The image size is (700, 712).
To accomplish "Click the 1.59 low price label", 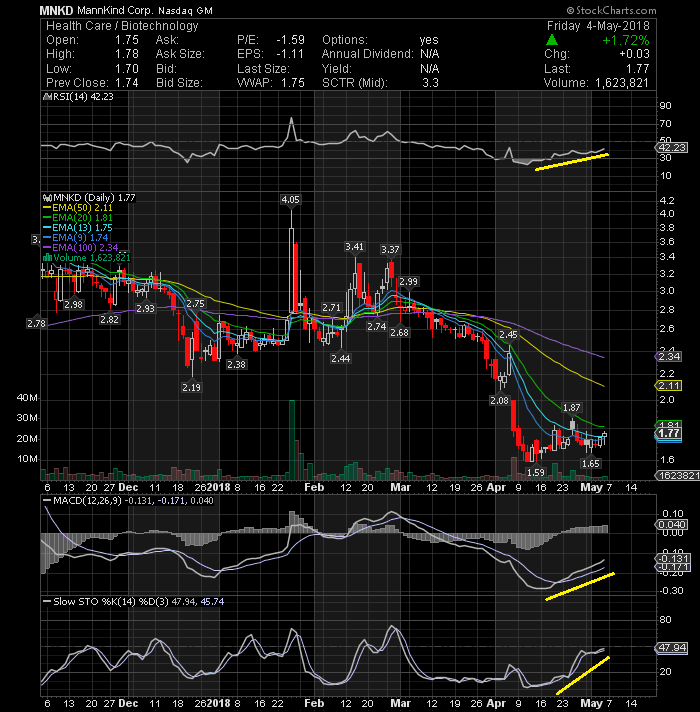I will [x=535, y=473].
